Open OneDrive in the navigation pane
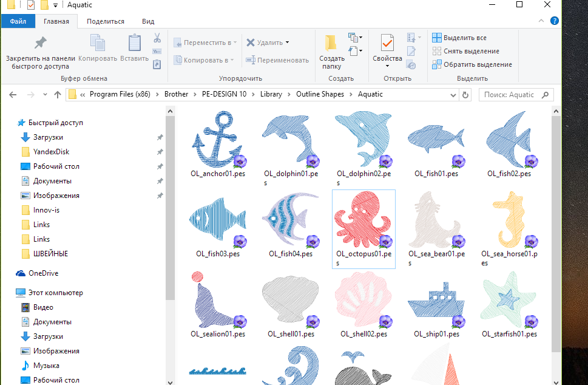 coord(42,273)
